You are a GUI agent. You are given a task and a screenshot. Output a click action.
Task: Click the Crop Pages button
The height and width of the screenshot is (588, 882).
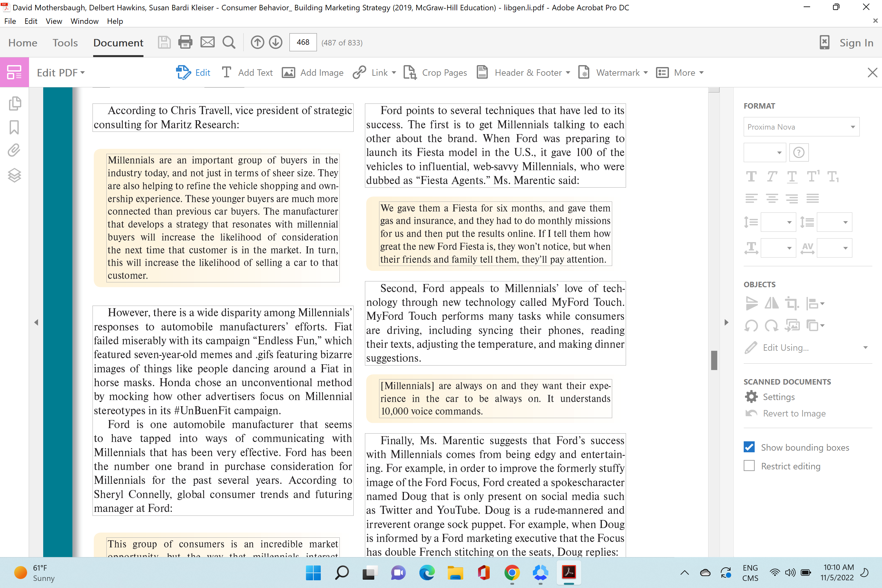point(435,73)
